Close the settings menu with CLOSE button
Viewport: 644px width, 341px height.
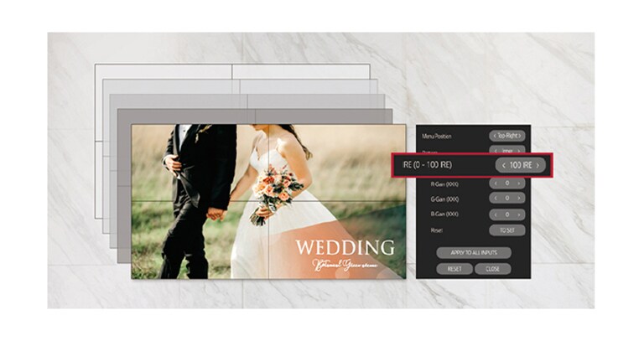point(492,269)
